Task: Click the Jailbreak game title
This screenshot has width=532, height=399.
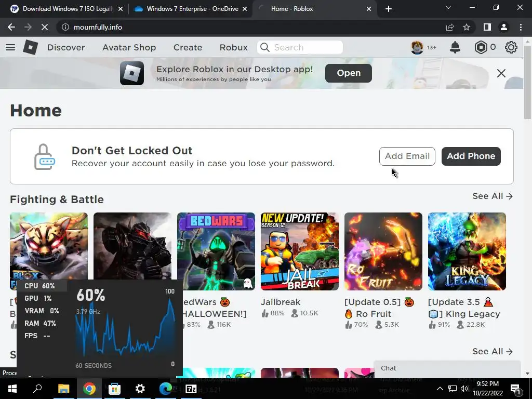Action: point(281,302)
